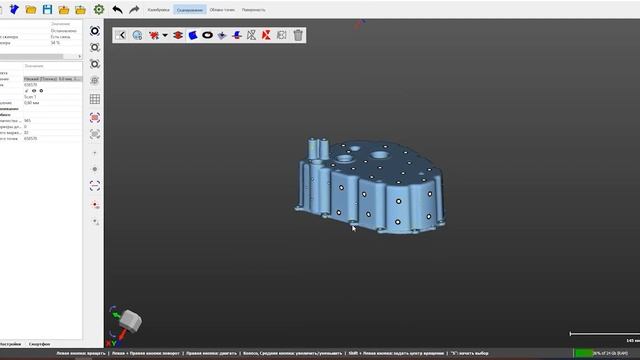Open project with the yellow folder icon

(x=31, y=9)
